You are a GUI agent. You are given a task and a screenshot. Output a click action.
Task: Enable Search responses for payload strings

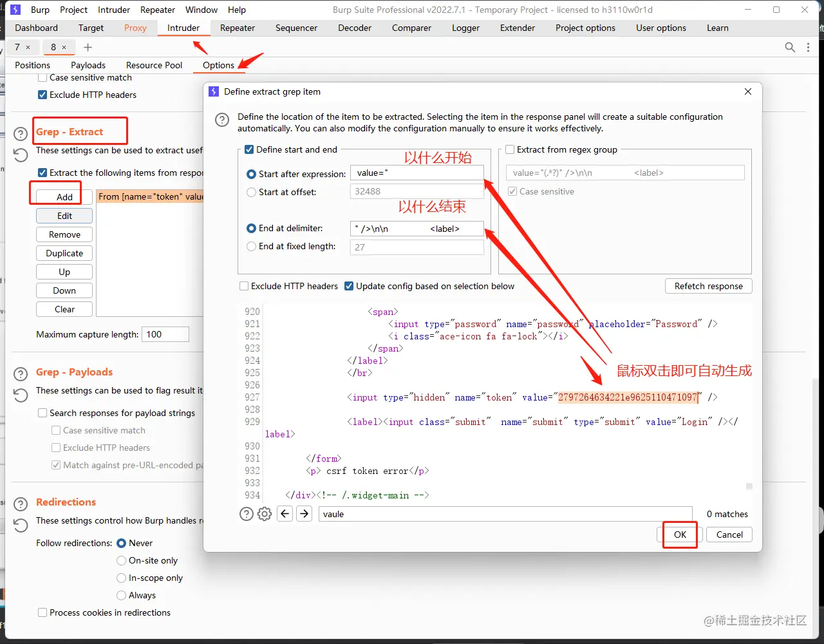tap(42, 413)
